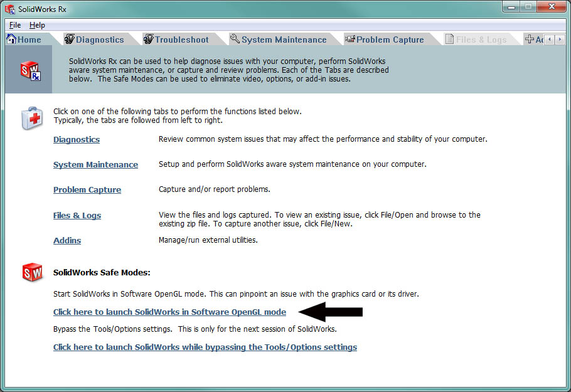Follow the Problem Capture link
The image size is (571, 392).
pos(87,189)
